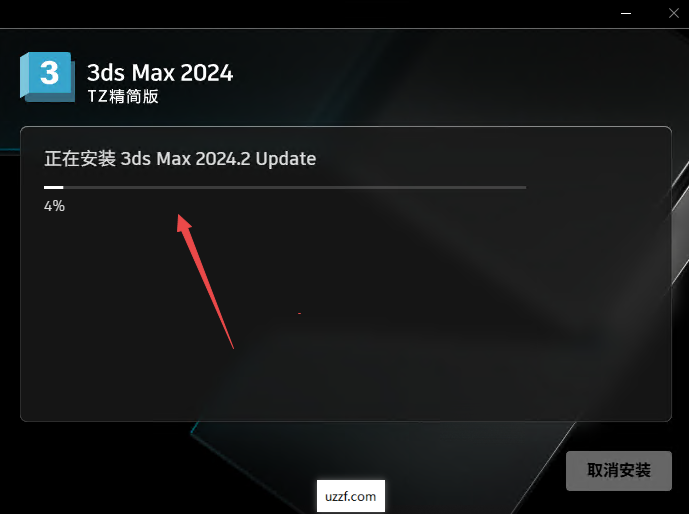Viewport: 689px width, 514px height.
Task: Click the uzzf.com watermark label
Action: tap(351, 496)
